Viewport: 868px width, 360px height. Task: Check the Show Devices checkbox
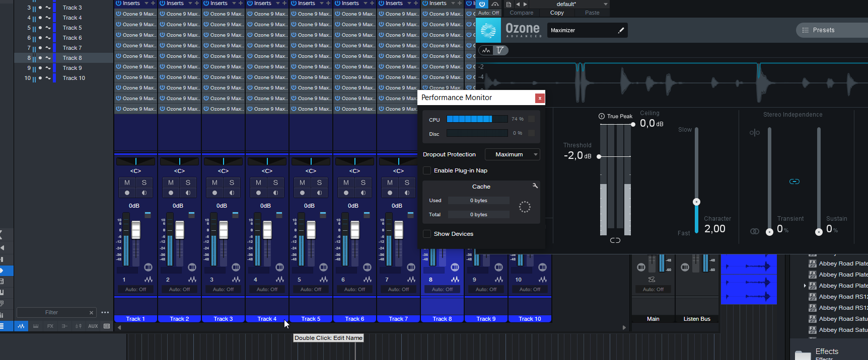[427, 234]
